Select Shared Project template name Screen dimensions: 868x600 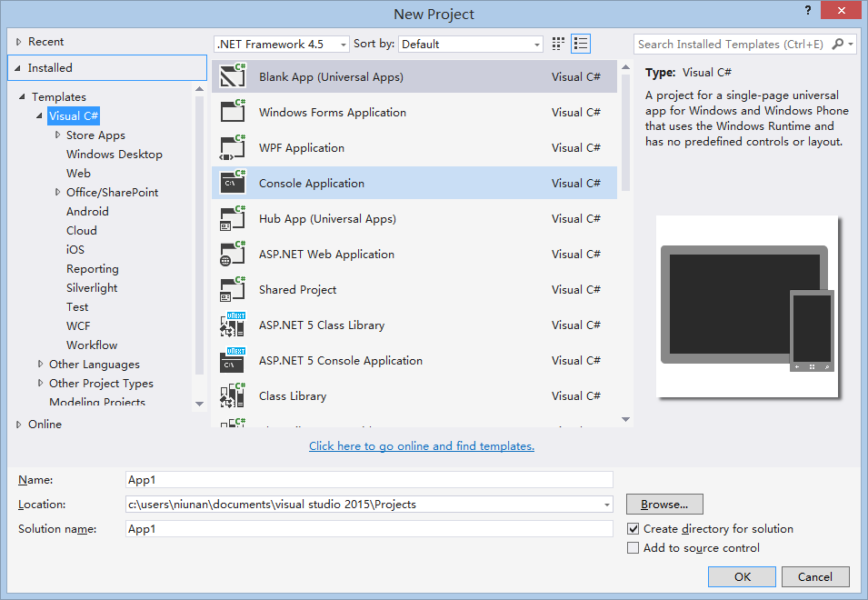tap(298, 289)
